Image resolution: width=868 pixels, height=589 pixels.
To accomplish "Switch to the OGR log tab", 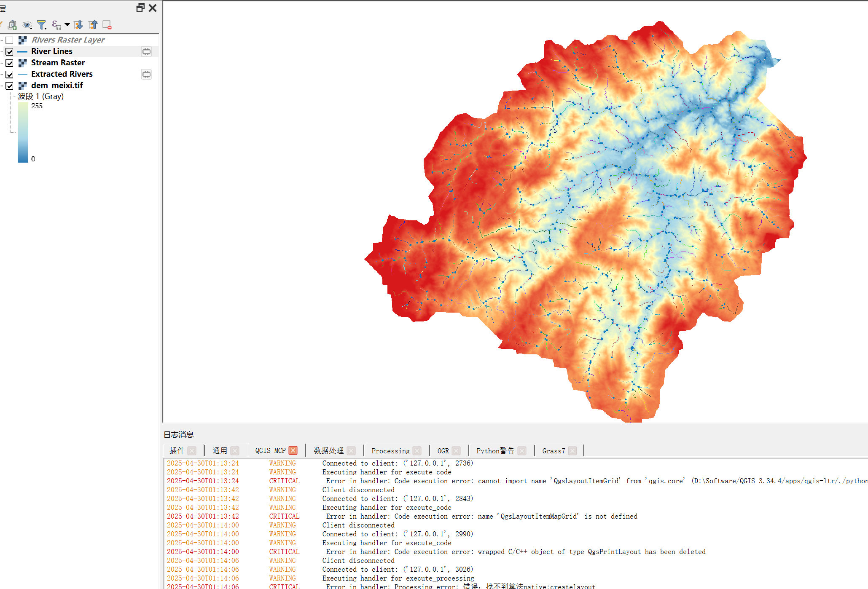I will click(x=443, y=451).
